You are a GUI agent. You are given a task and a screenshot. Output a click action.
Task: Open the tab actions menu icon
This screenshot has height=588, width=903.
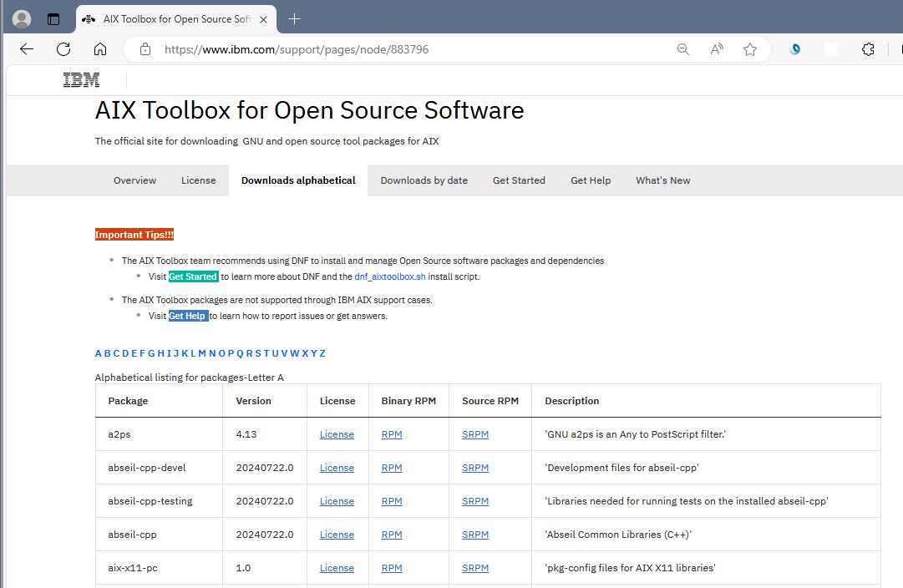coord(53,19)
